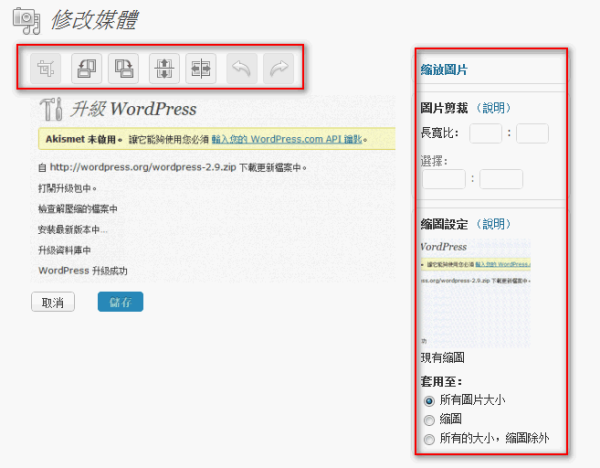Image resolution: width=600 pixels, height=468 pixels.
Task: Focus first 選擇 selection size field
Action: pos(444,179)
